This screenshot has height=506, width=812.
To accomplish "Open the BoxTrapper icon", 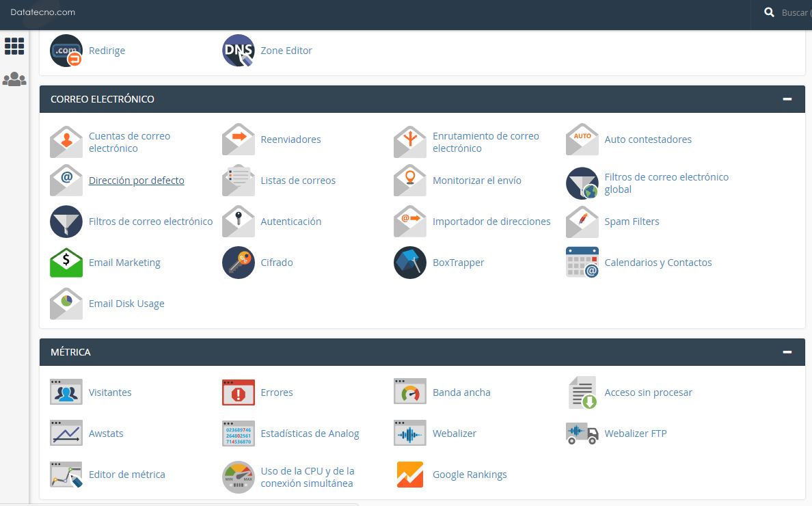I will coord(410,263).
